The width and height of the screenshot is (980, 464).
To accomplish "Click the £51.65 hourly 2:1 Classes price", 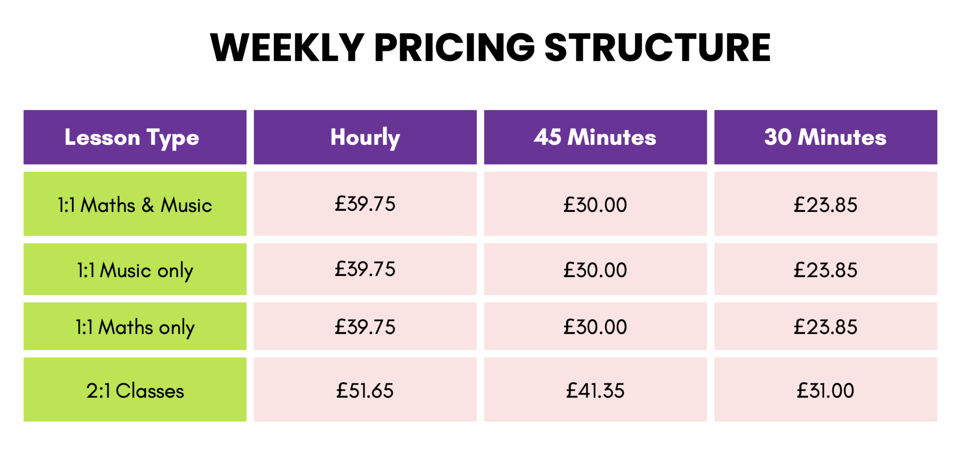I will 365,390.
